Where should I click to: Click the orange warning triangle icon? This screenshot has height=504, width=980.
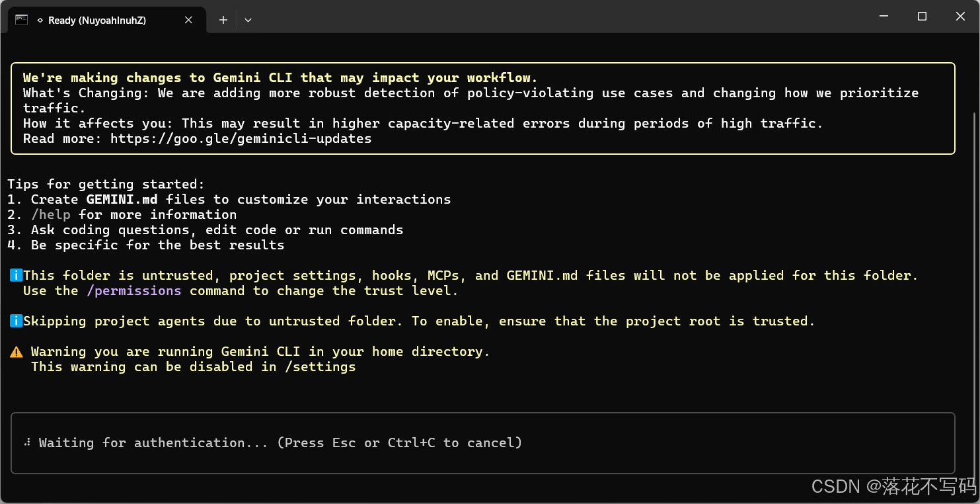click(x=17, y=352)
